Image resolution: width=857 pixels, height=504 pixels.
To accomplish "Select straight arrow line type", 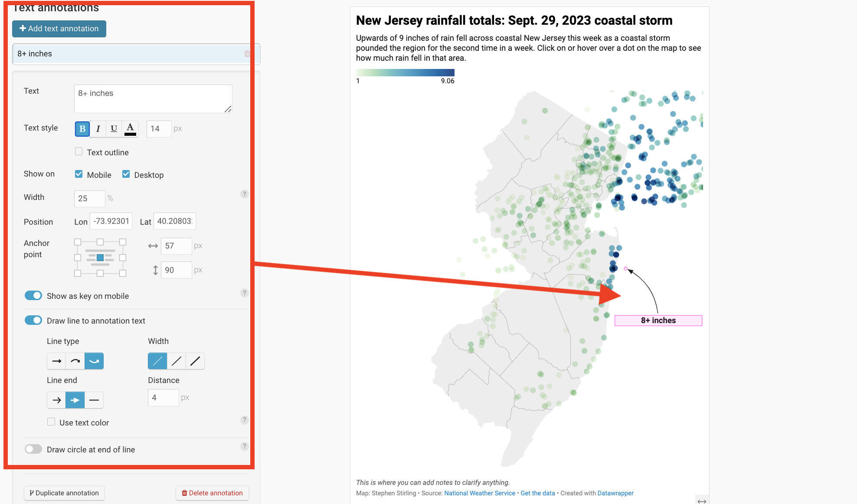I will click(x=56, y=361).
